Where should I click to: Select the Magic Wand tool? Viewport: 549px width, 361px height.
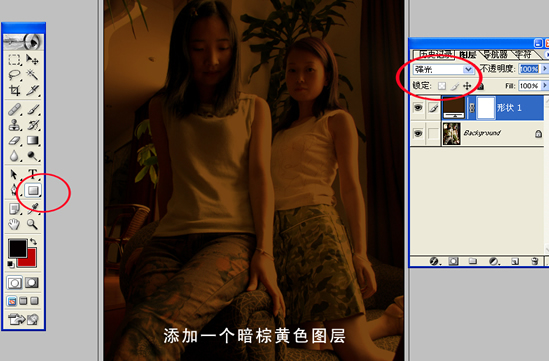pos(33,75)
